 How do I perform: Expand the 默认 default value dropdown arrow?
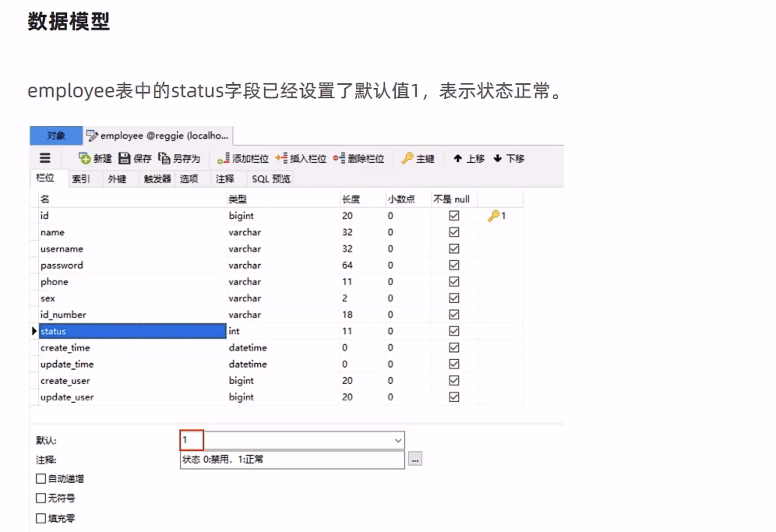coord(398,440)
